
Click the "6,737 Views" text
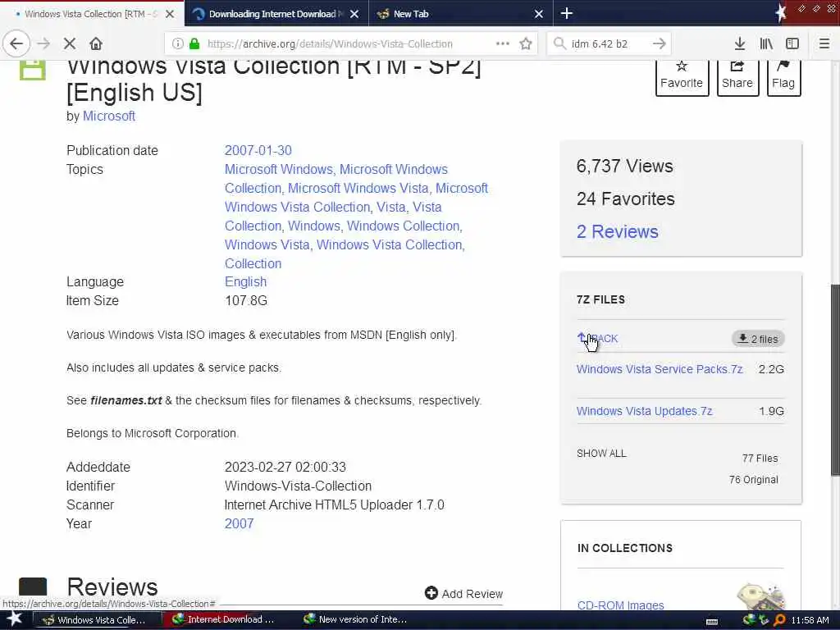(624, 166)
